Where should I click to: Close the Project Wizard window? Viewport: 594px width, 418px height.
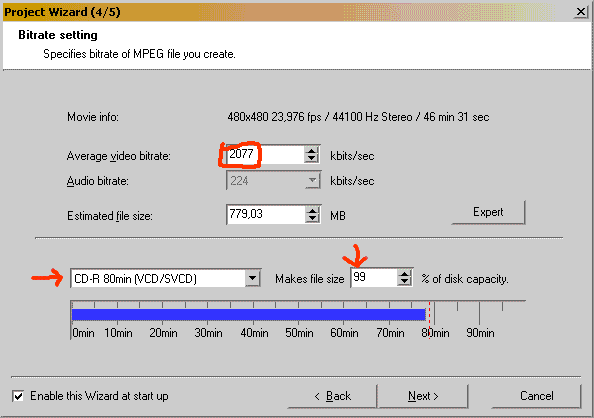(581, 12)
